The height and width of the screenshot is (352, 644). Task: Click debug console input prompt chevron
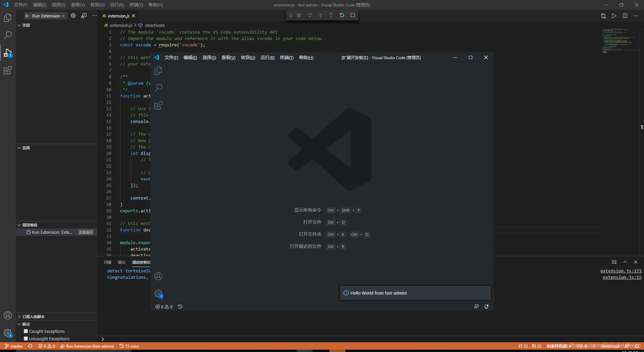coord(103,339)
